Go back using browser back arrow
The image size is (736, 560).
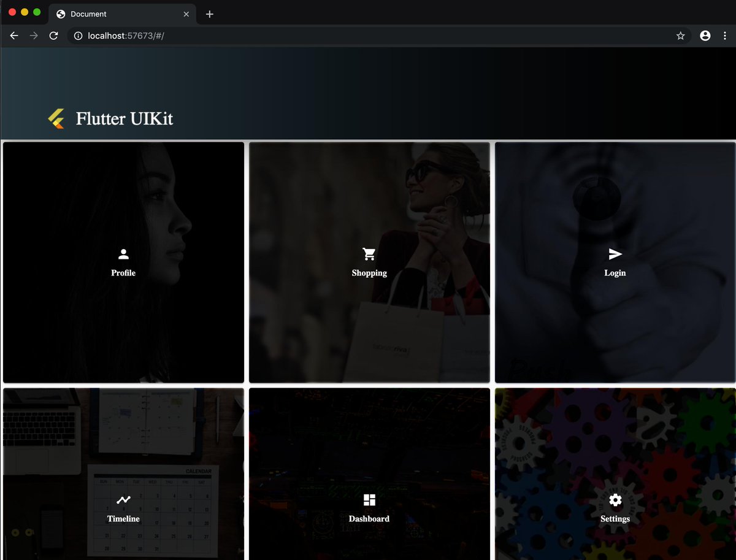click(x=14, y=36)
